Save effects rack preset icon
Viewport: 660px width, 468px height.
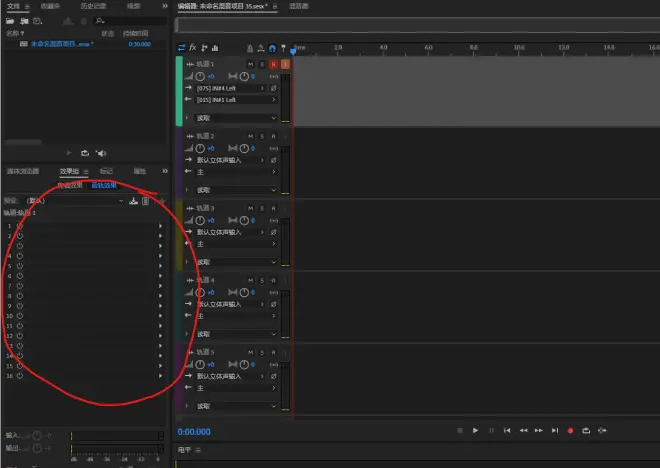pyautogui.click(x=133, y=201)
